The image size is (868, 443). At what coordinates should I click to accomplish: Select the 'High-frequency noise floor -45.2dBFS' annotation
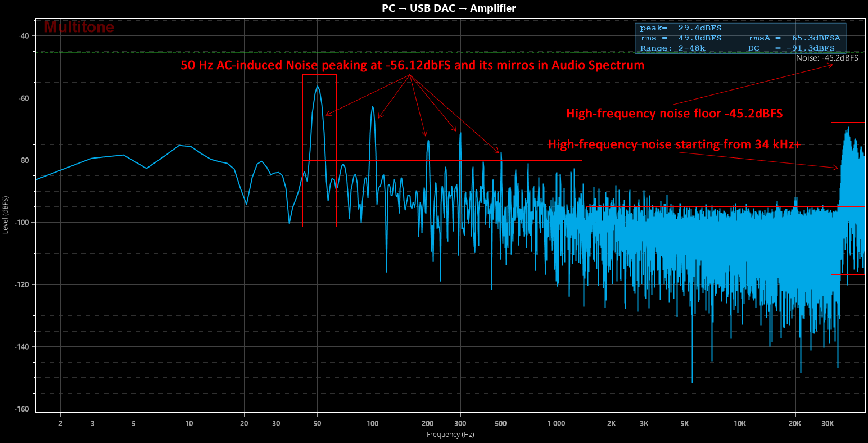pos(674,114)
